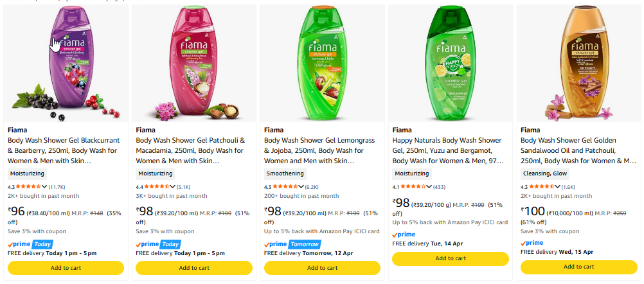Open the 433 ratings count link
The height and width of the screenshot is (284, 644).
[440, 186]
